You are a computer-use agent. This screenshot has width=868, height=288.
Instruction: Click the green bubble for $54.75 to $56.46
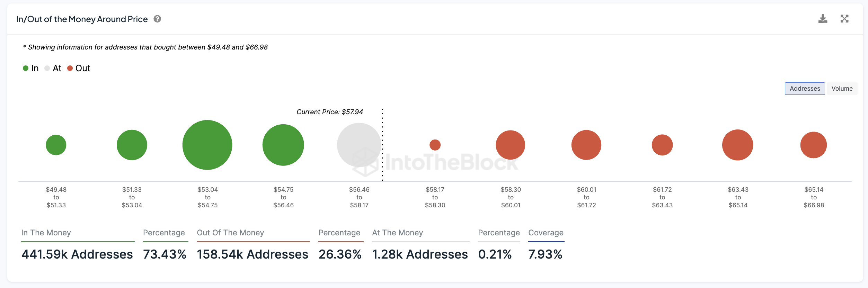coord(283,145)
